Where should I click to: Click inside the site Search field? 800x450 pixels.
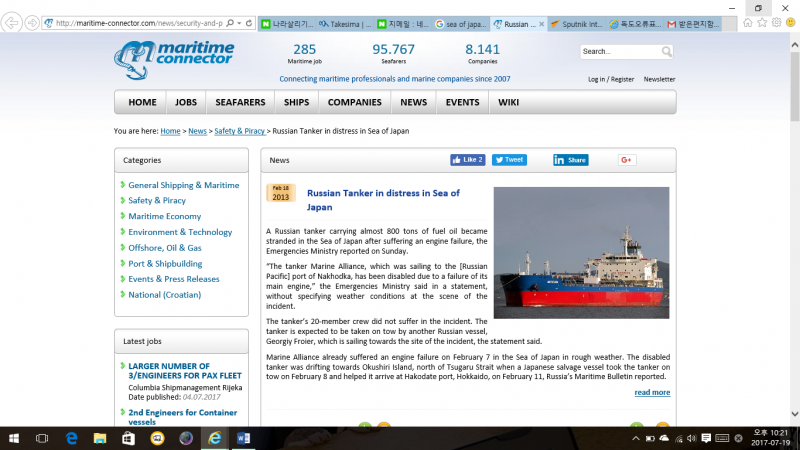(618, 52)
